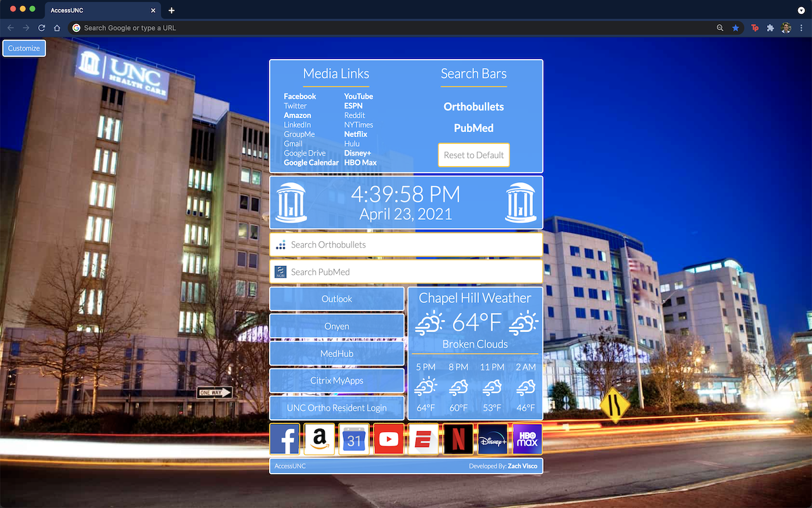Toggle Facebook in Media Links
The image size is (812, 508).
point(299,97)
